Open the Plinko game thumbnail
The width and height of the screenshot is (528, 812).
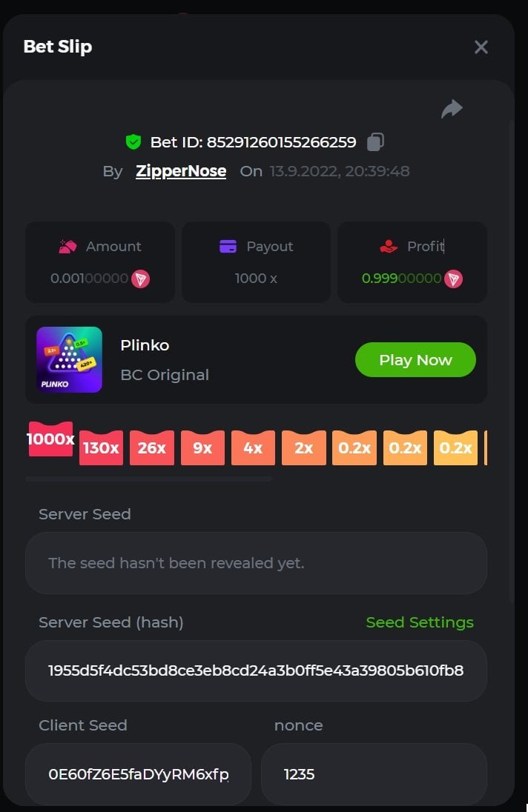pyautogui.click(x=69, y=359)
